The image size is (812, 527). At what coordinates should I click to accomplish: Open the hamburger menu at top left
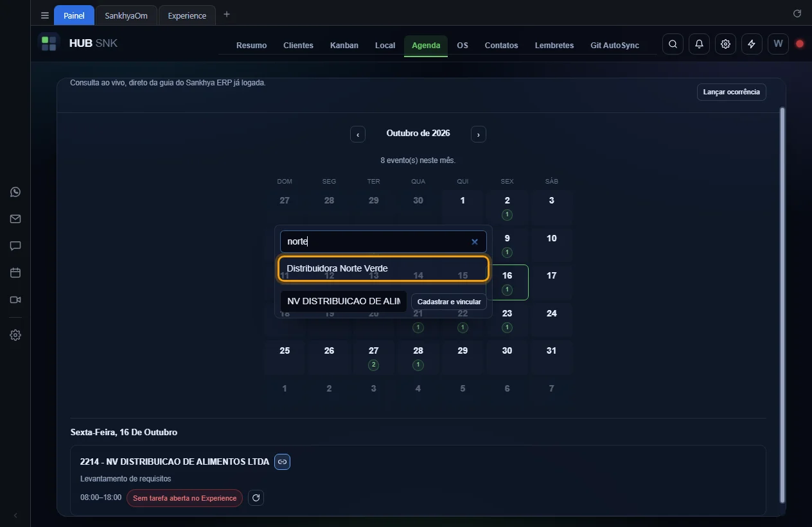(x=44, y=15)
